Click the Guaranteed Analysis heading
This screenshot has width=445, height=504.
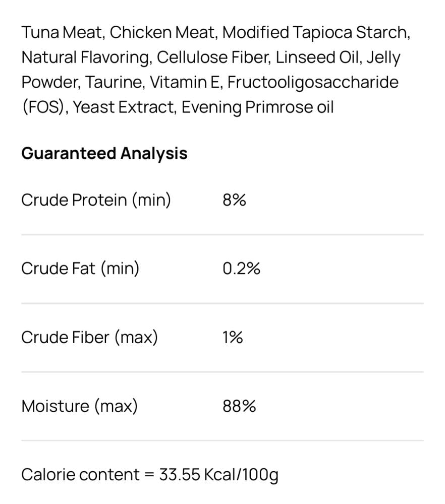[104, 154]
